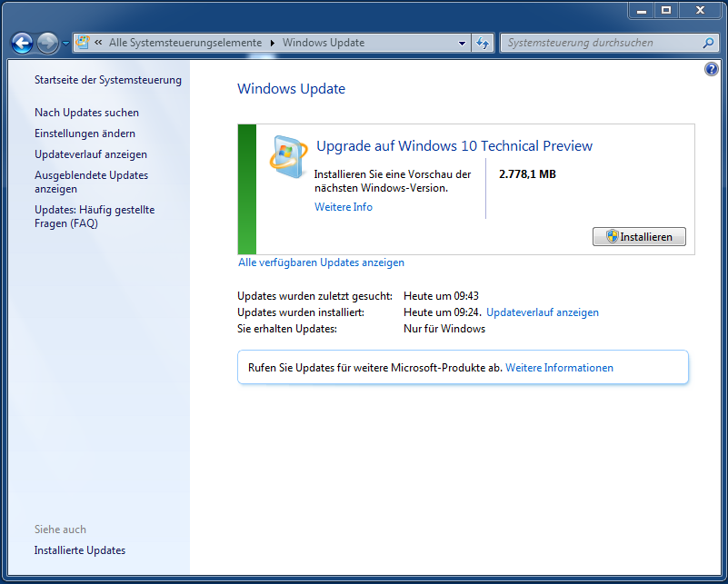Click the Back navigation arrow
728x584 pixels.
point(22,43)
